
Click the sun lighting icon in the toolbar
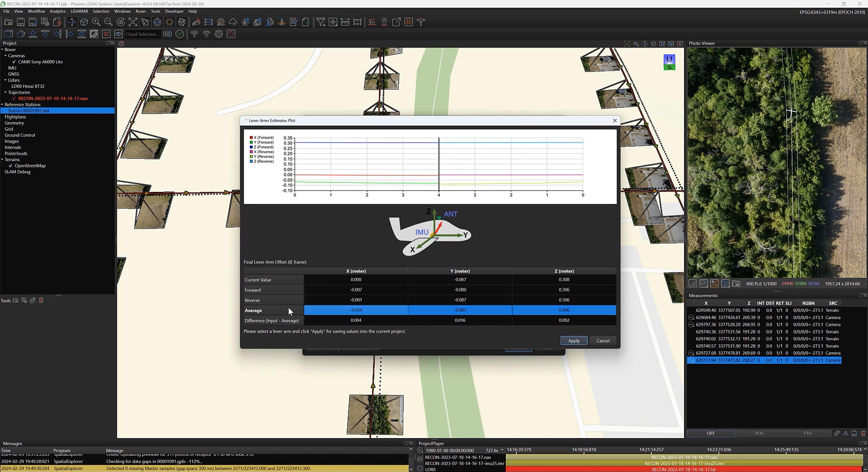point(169,22)
